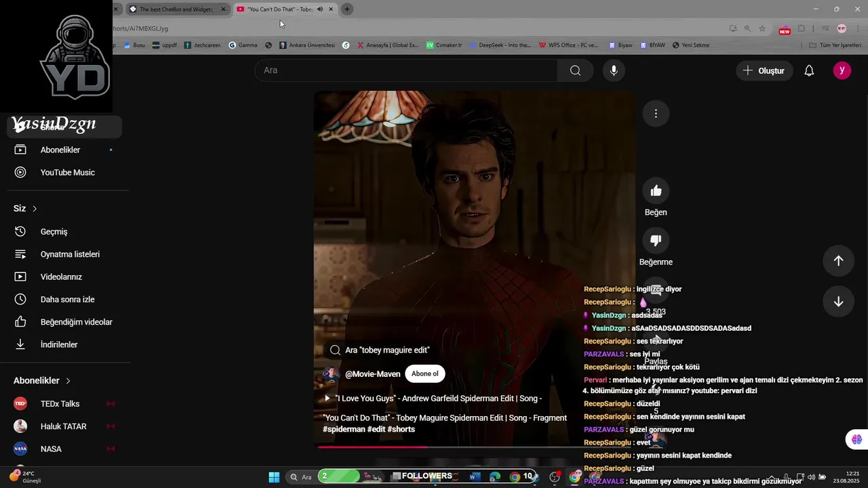Image resolution: width=868 pixels, height=488 pixels.
Task: Open Word from the taskbar
Action: click(475, 476)
